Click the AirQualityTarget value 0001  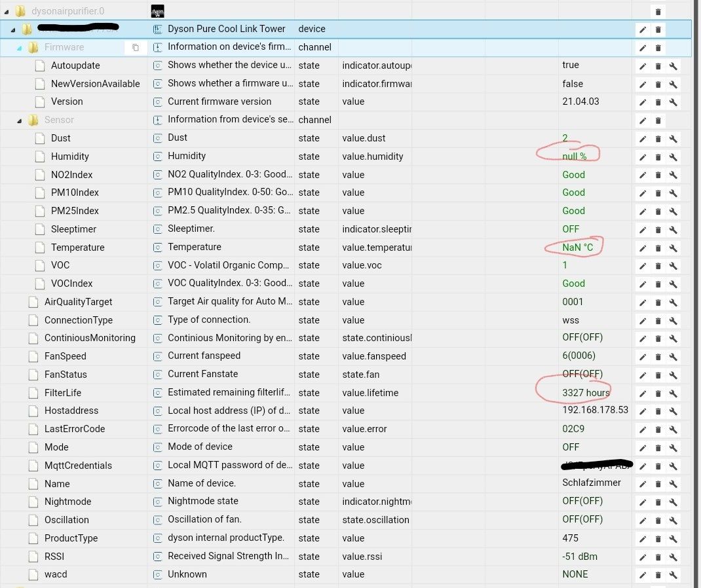pos(572,302)
